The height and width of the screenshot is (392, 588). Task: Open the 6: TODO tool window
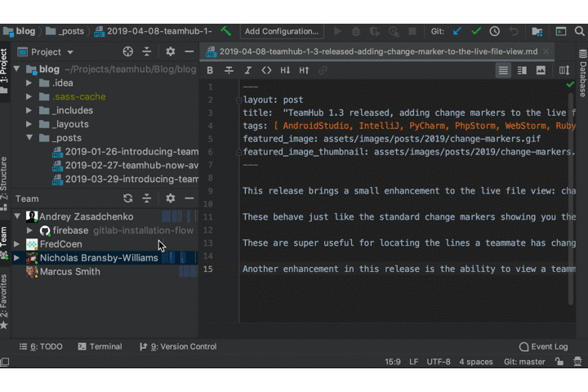click(41, 346)
